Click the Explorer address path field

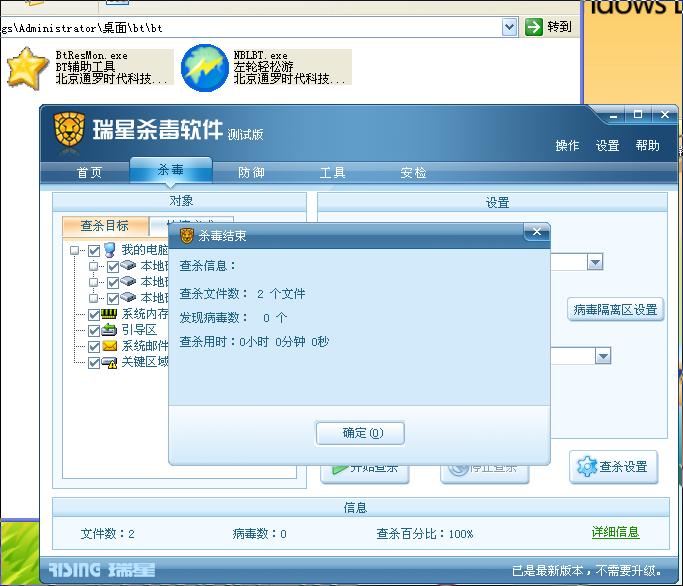(250, 28)
